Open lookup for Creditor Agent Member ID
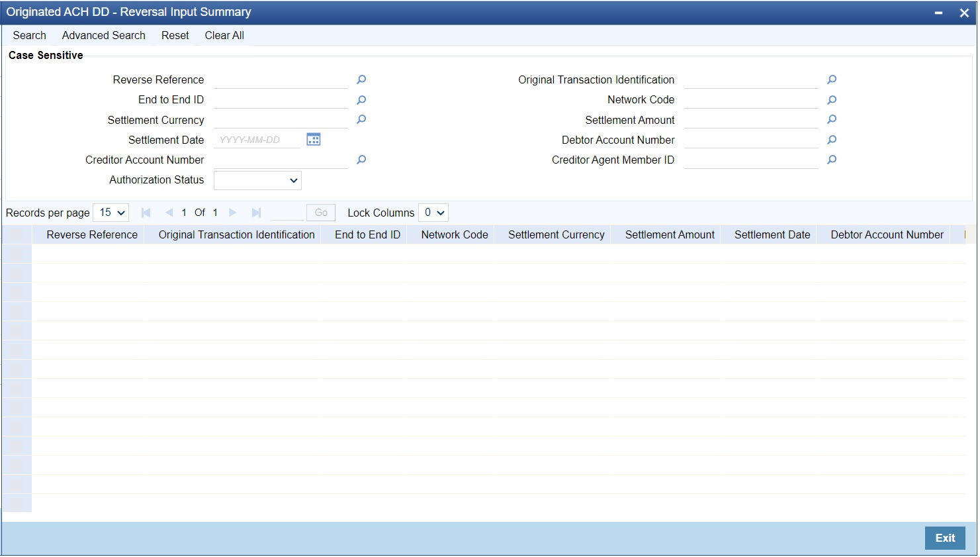This screenshot has width=980, height=557. [x=832, y=160]
